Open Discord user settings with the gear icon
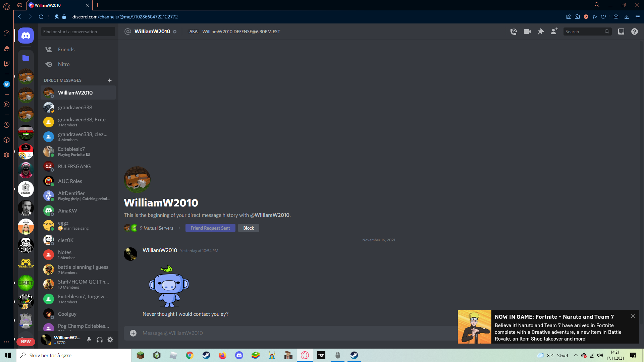Viewport: 644px width, 362px height. (x=110, y=340)
